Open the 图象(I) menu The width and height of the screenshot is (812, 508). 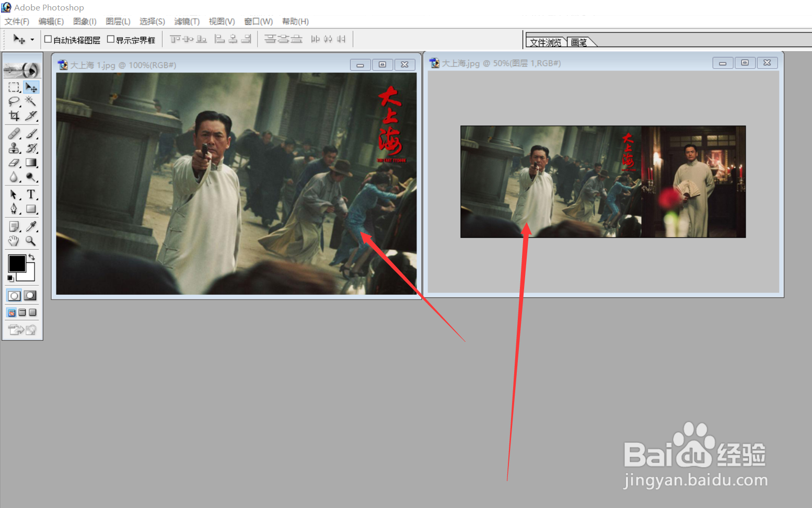[85, 21]
